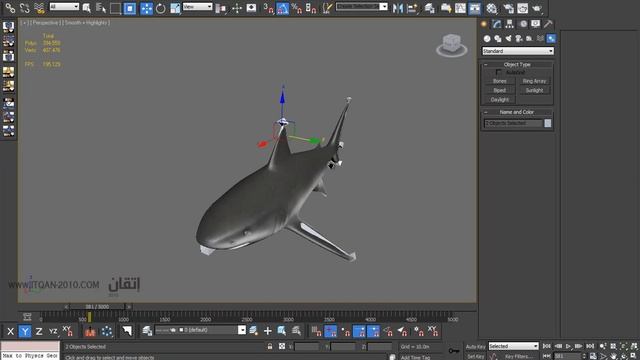The image size is (640, 360).
Task: Click the Biped button
Action: 500,90
